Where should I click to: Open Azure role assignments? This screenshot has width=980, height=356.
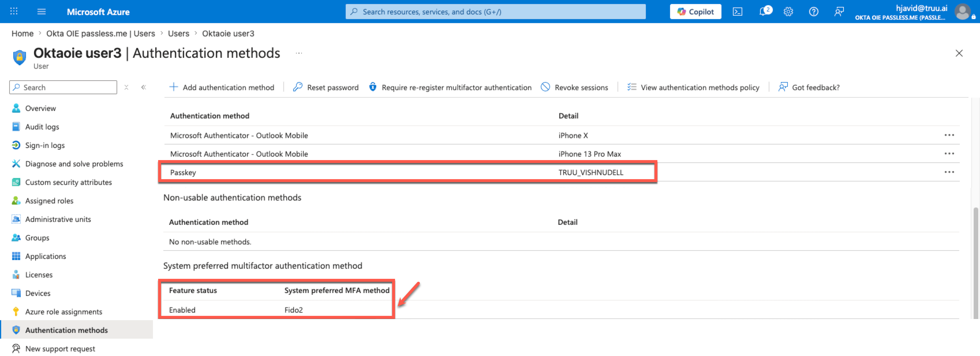pos(63,311)
